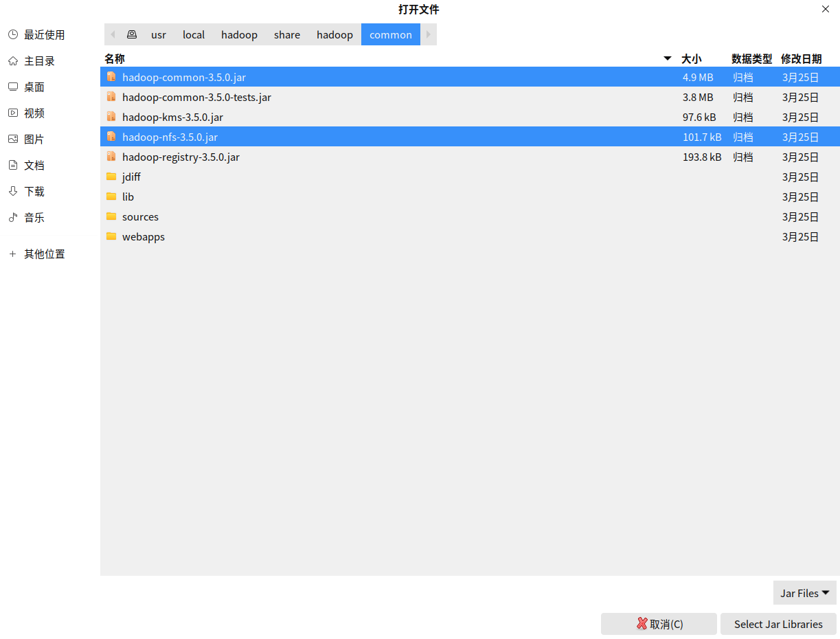Viewport: 840px width, 639px height.
Task: Click the clock icon for 最近使用
Action: click(x=12, y=34)
